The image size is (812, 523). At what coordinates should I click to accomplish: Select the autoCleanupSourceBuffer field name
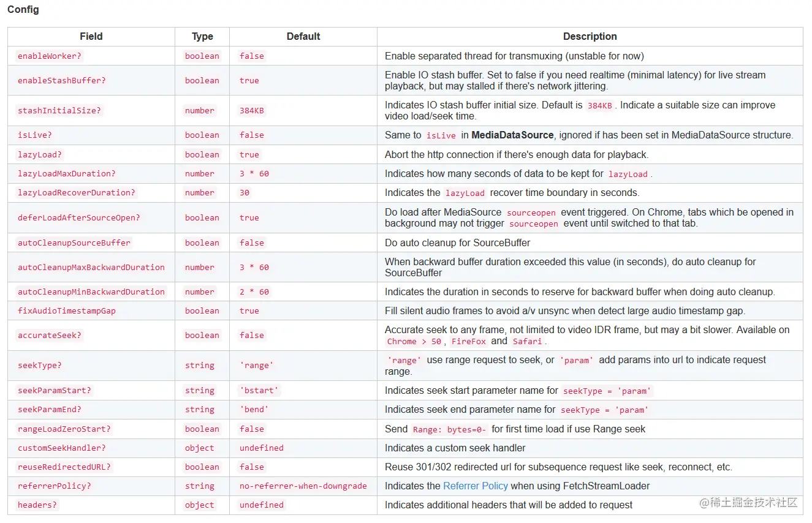tap(74, 243)
